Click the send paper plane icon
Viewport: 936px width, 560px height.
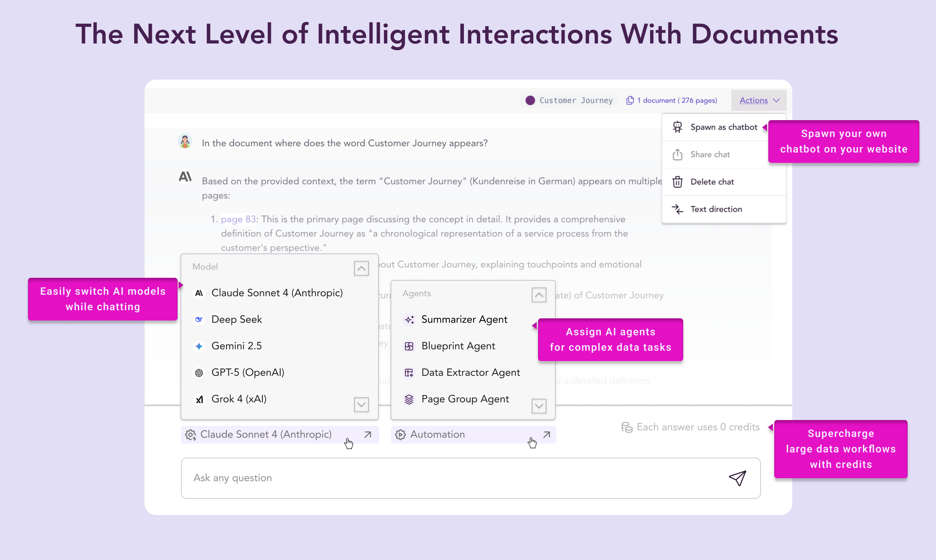[x=737, y=478]
